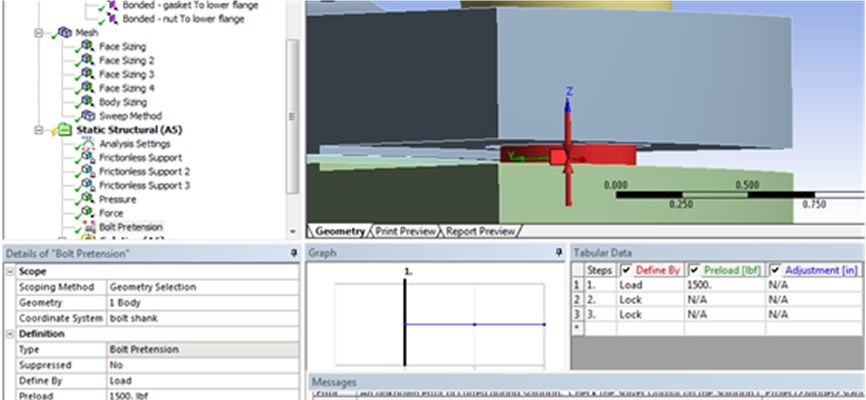This screenshot has height=400, width=866.
Task: Toggle the Define By column checkbox
Action: coord(626,270)
